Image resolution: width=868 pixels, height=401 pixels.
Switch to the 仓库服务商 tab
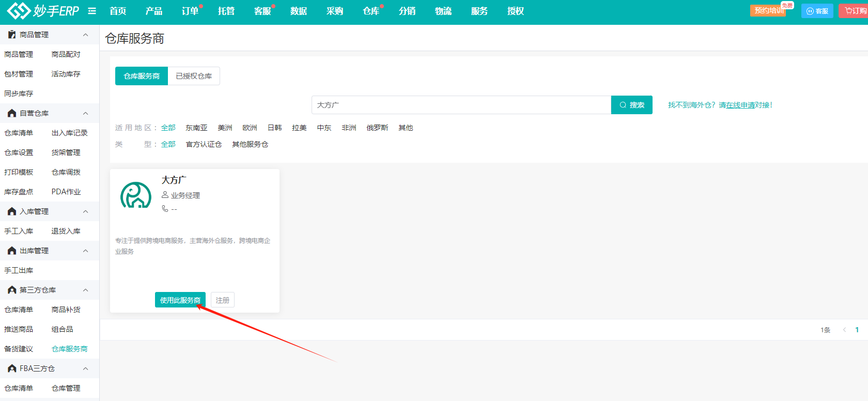click(142, 76)
